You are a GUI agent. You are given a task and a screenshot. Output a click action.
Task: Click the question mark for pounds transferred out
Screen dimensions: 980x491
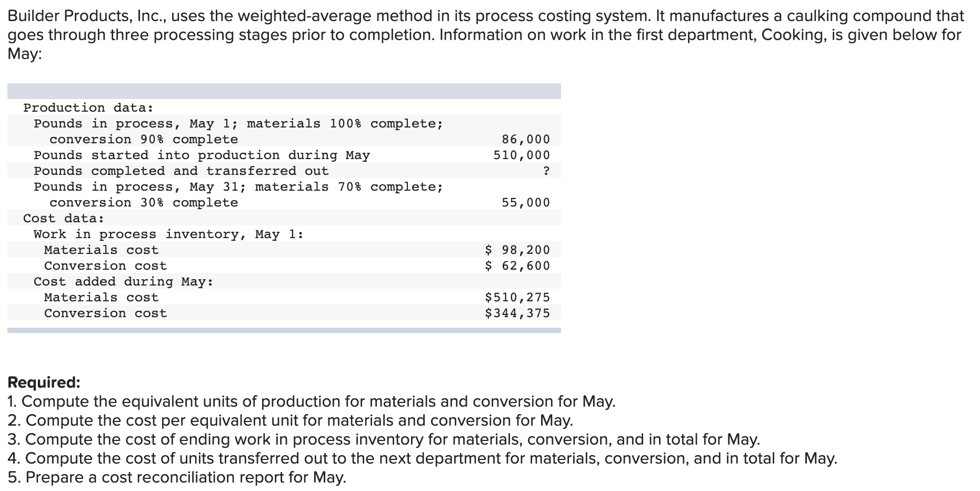click(x=547, y=170)
